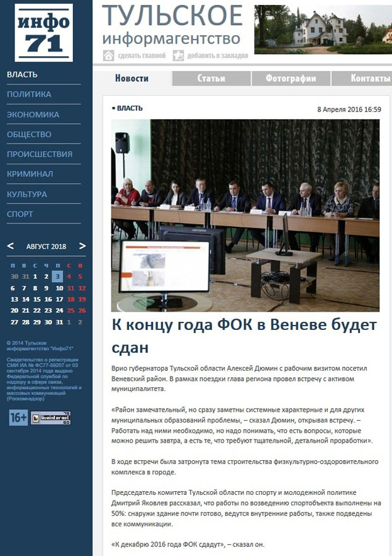Screen dimensions: 392x556
Task: Click the home icon beside 'сделать главной'
Action: point(108,55)
